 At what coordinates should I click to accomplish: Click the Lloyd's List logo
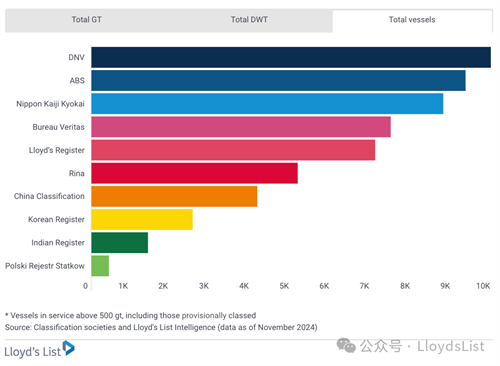click(x=39, y=349)
